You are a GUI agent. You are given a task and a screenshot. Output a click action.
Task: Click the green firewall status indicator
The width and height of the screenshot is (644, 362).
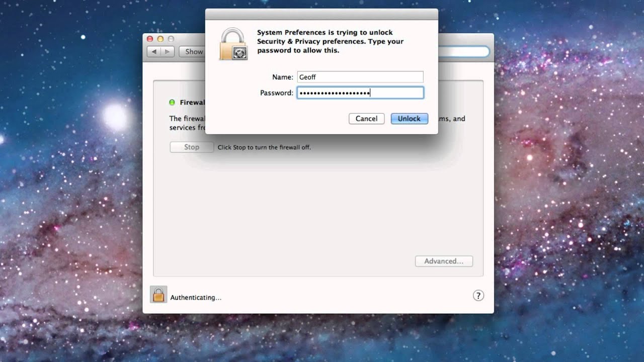172,103
